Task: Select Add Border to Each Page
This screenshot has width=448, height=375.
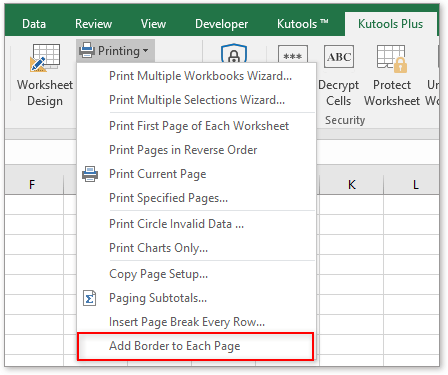Action: [196, 346]
